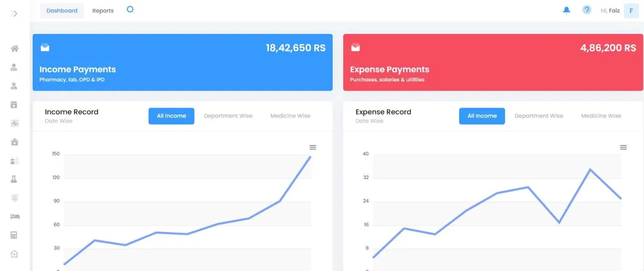Screen dimensions: 644x271
Task: Open the Home icon in sidebar
Action: click(14, 48)
